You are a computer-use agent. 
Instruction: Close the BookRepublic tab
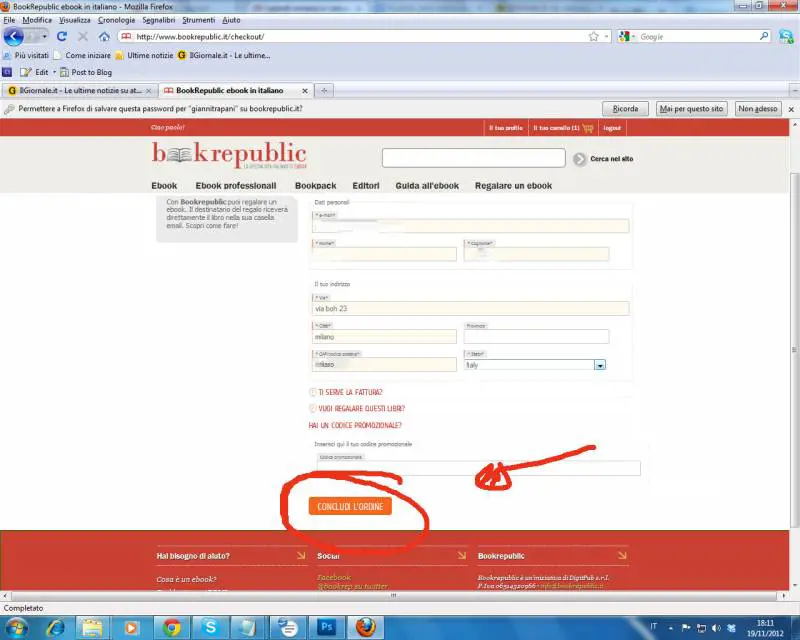tap(305, 91)
